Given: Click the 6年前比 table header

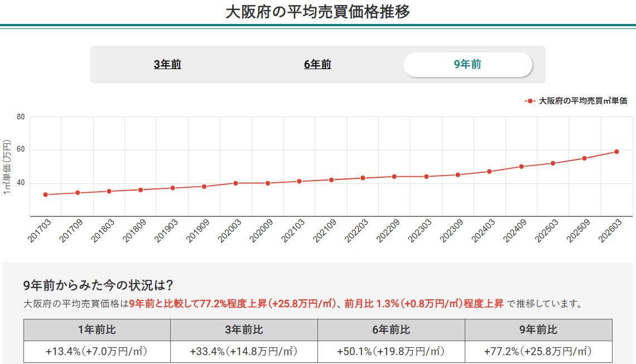Looking at the screenshot, I should pos(390,329).
